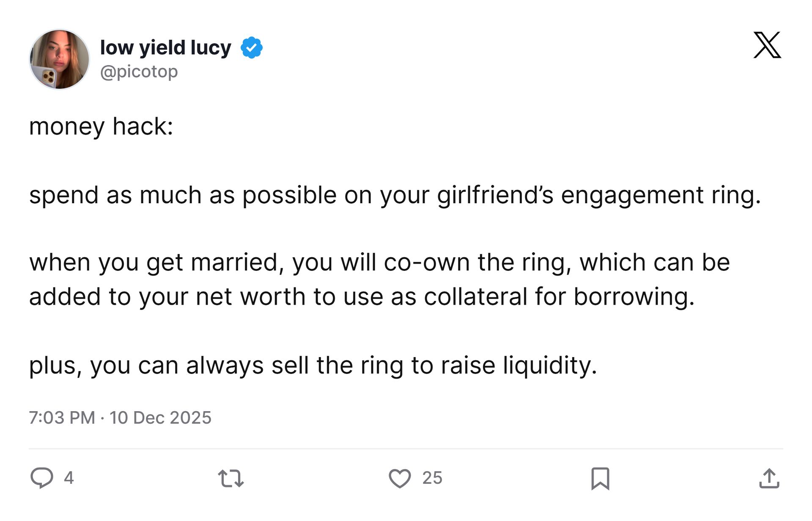Open the share upload arrow icon
The width and height of the screenshot is (812, 521).
(769, 478)
